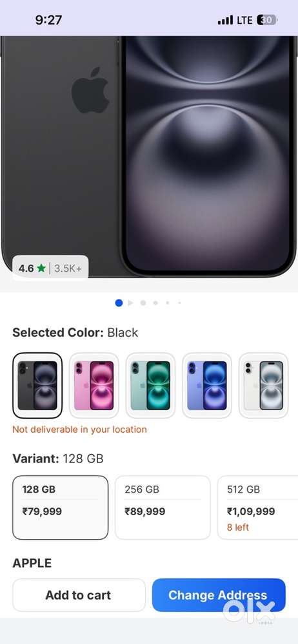298x644 pixels.
Task: Choose the 256 GB ₹89,999 variant
Action: 163,507
